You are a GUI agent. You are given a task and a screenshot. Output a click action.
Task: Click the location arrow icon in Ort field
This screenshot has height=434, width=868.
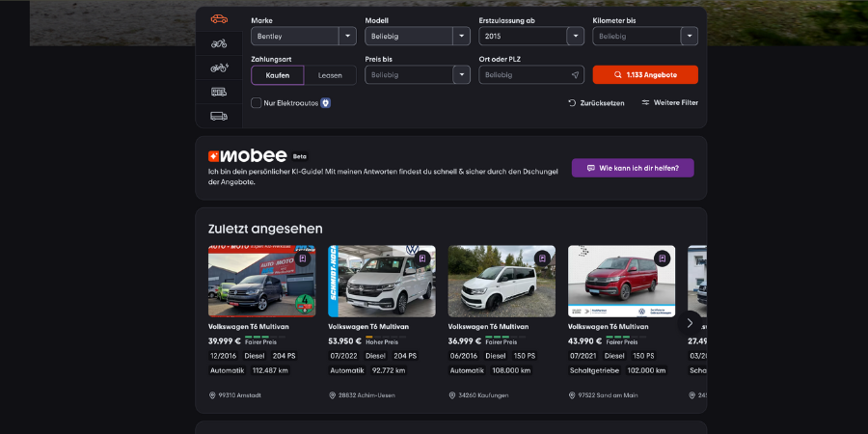[575, 74]
